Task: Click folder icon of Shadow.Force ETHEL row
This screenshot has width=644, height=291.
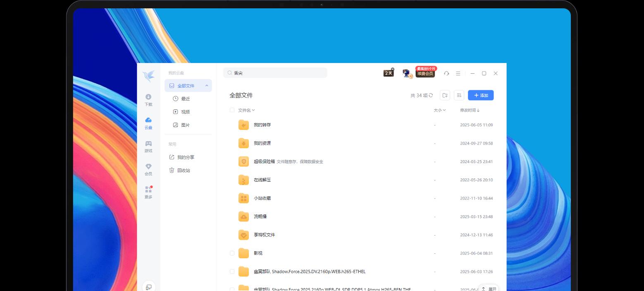Action: [x=243, y=272]
